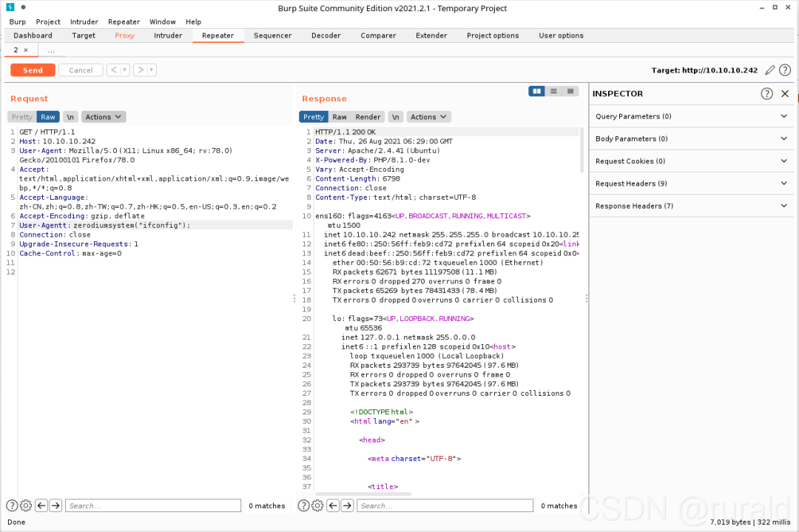Switch to Intruder tab

[168, 36]
